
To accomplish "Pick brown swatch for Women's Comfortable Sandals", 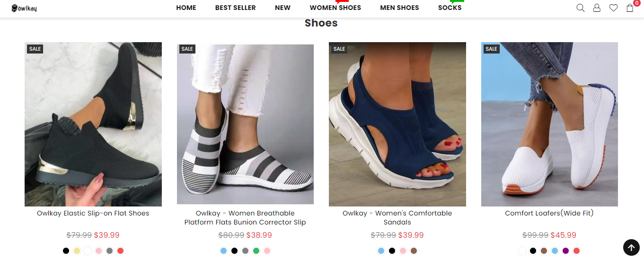I will coord(414,251).
